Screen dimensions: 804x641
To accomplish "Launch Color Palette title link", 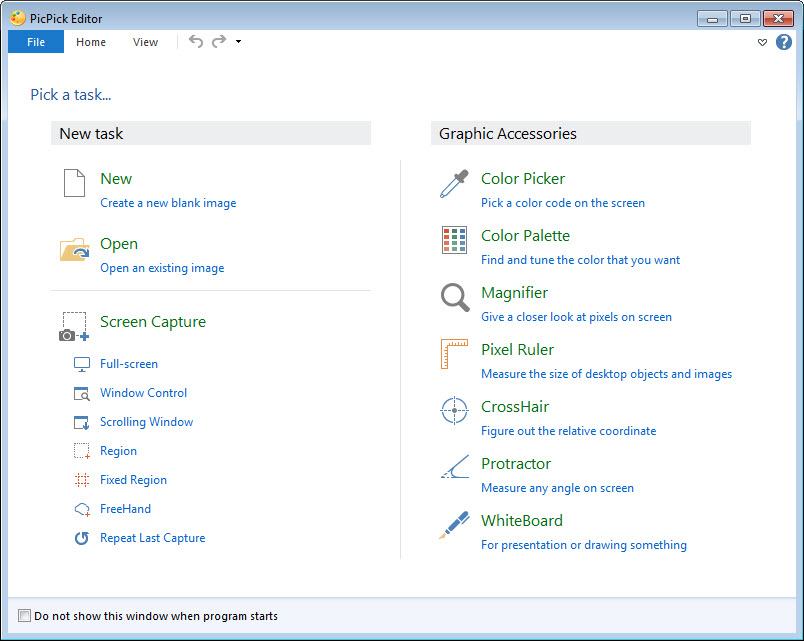I will coord(526,235).
